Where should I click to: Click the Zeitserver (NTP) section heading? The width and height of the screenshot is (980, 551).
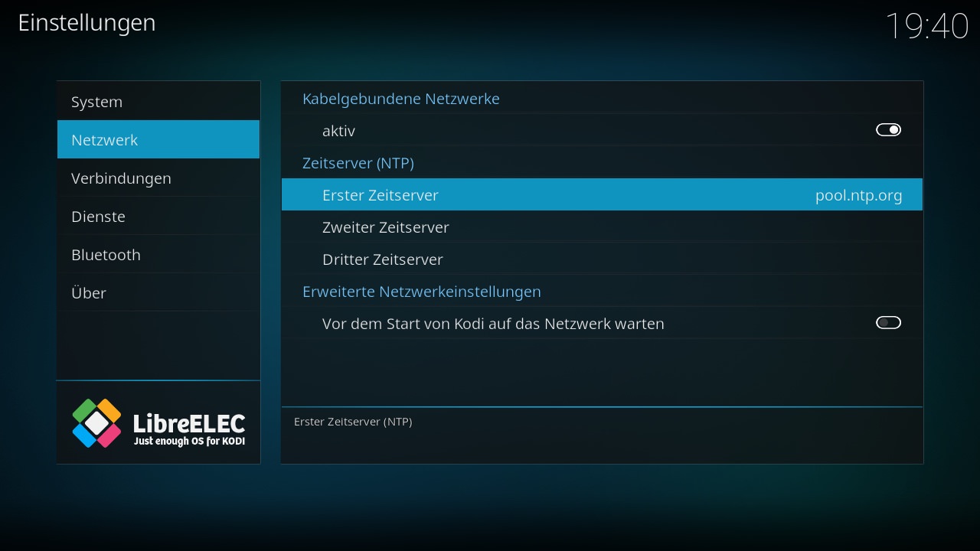point(358,163)
